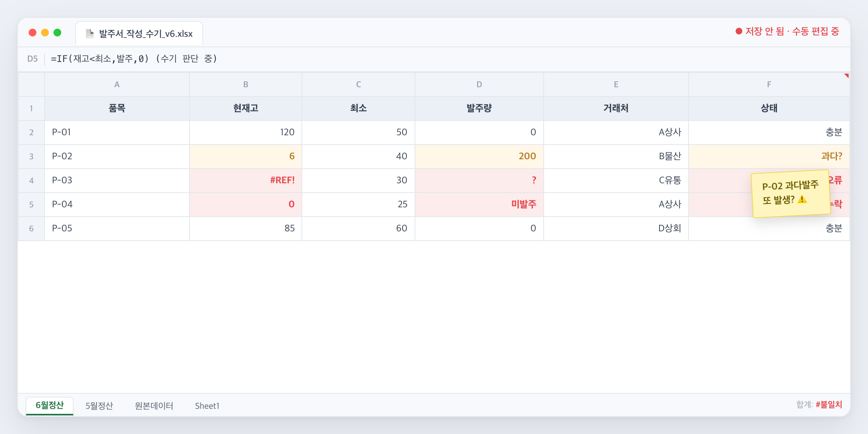Click the yellow minimize window button
This screenshot has height=434, width=868.
click(x=45, y=33)
